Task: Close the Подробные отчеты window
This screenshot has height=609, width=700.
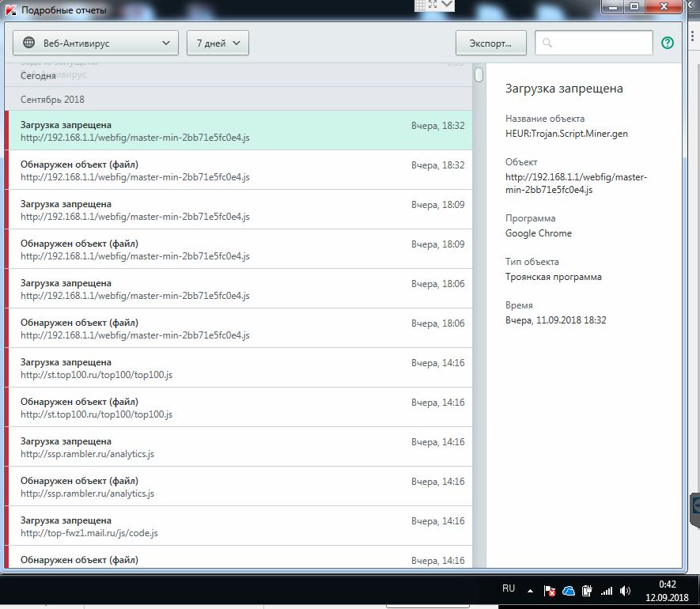Action: pyautogui.click(x=664, y=6)
